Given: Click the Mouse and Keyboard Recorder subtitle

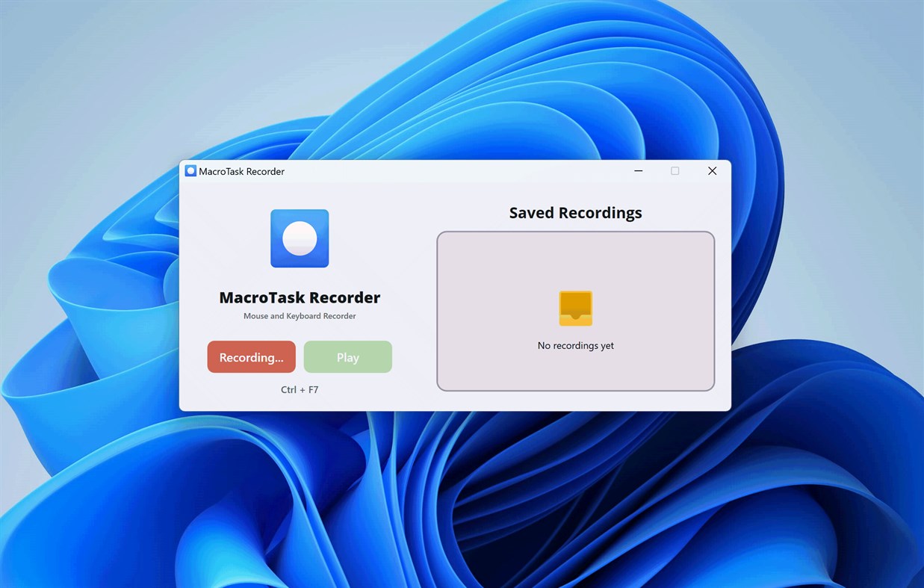Looking at the screenshot, I should pyautogui.click(x=299, y=315).
